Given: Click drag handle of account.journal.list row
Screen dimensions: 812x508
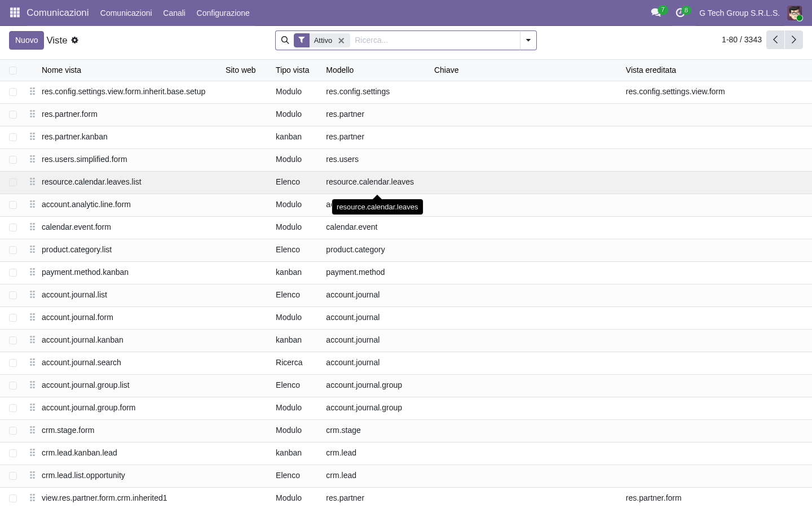Looking at the screenshot, I should click(32, 295).
